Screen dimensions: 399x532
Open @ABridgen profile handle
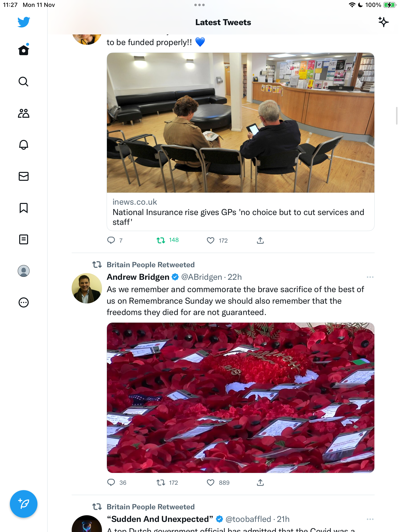pyautogui.click(x=201, y=277)
